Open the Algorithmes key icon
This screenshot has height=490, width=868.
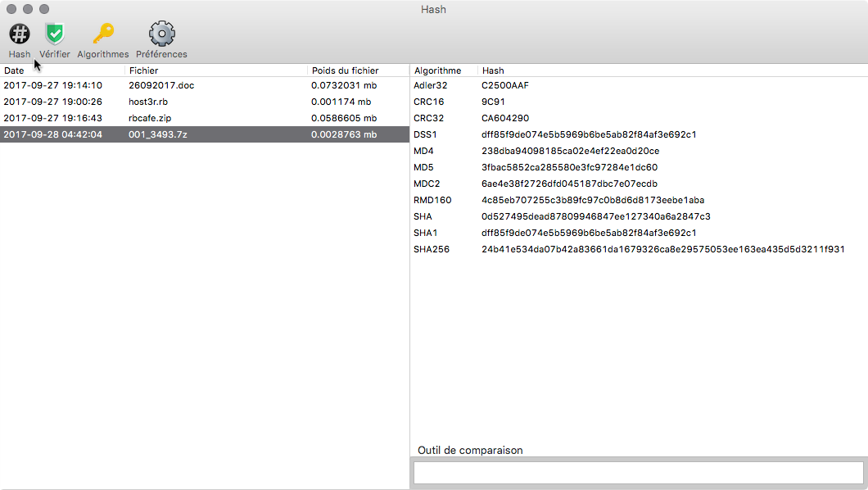click(103, 34)
